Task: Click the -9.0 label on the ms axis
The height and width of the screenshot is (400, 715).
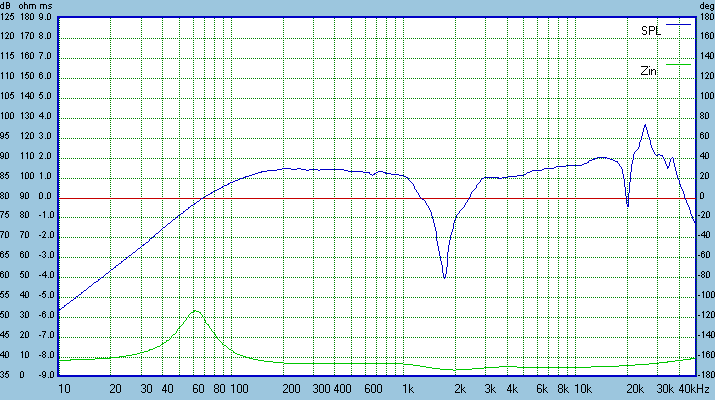Action: point(44,376)
